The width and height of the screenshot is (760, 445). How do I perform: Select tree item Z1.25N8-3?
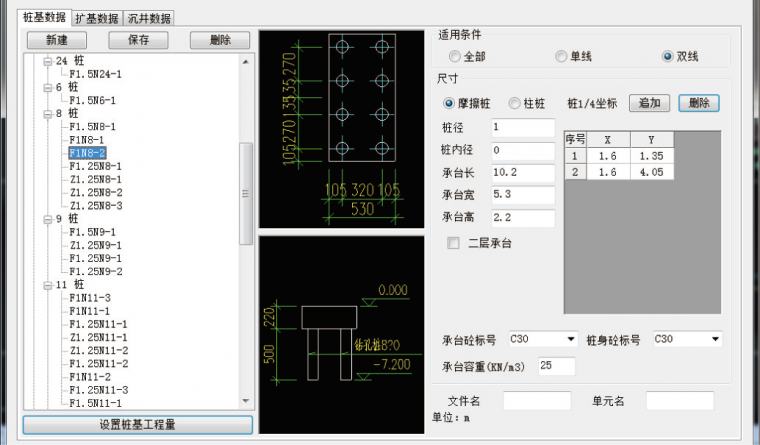pos(95,206)
